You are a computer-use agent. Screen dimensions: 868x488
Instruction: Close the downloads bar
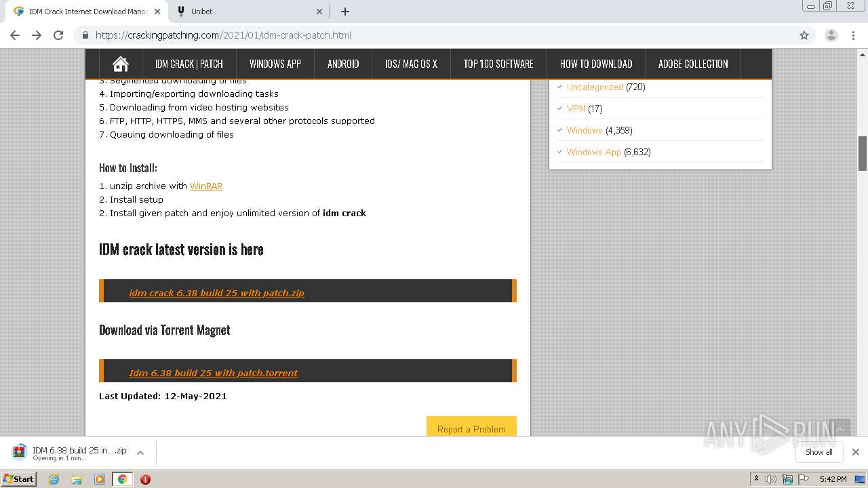[x=855, y=452]
